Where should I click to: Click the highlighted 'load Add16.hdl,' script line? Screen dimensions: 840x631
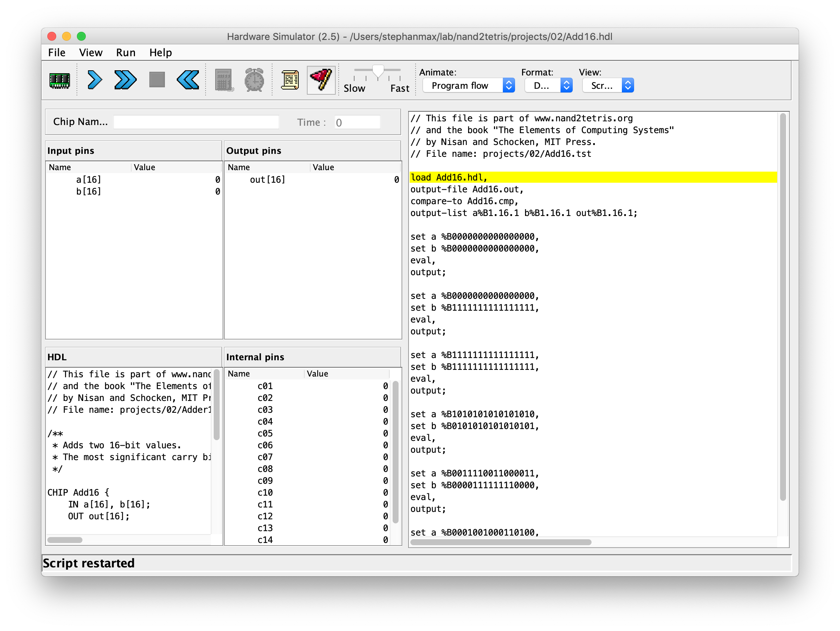click(593, 178)
